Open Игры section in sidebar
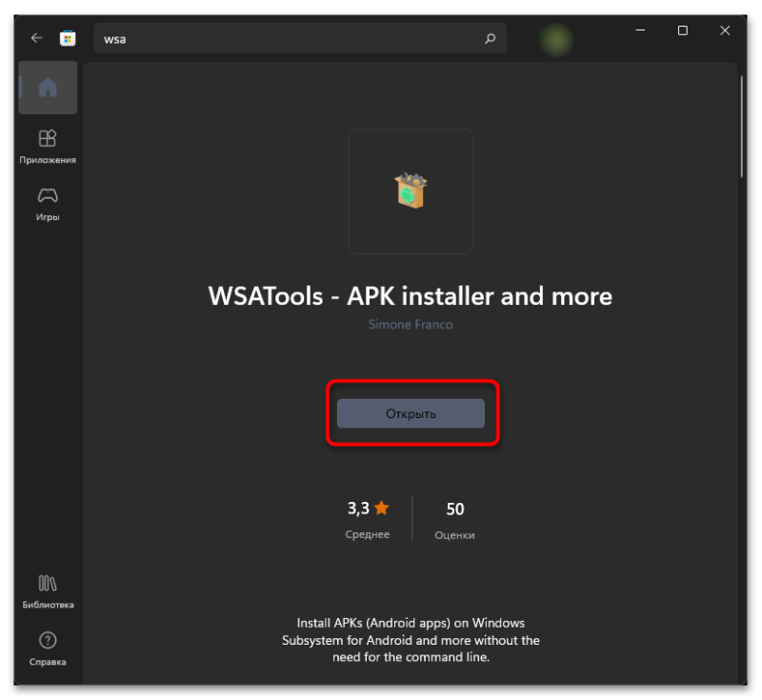This screenshot has height=700, width=762. (x=48, y=205)
